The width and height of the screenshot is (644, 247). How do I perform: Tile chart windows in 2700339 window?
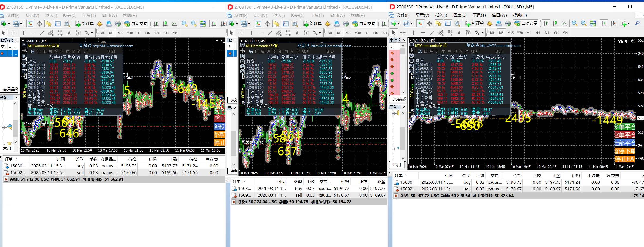coord(593,24)
